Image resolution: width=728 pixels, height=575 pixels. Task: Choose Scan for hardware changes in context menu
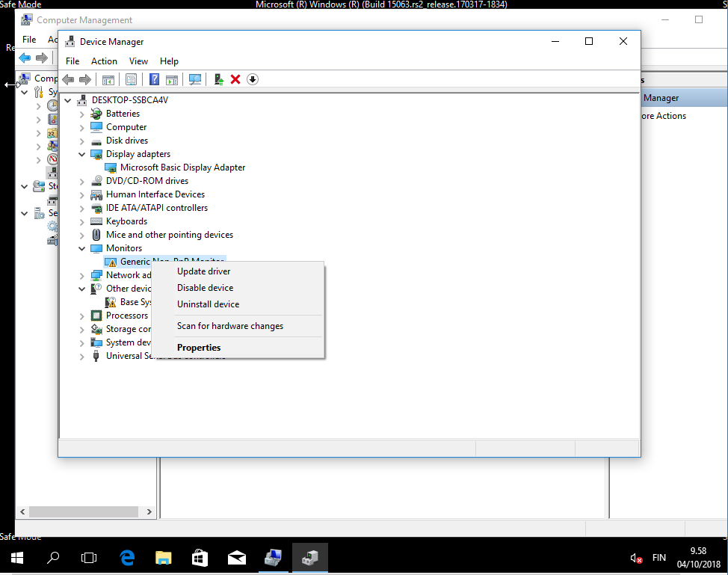pos(238,326)
